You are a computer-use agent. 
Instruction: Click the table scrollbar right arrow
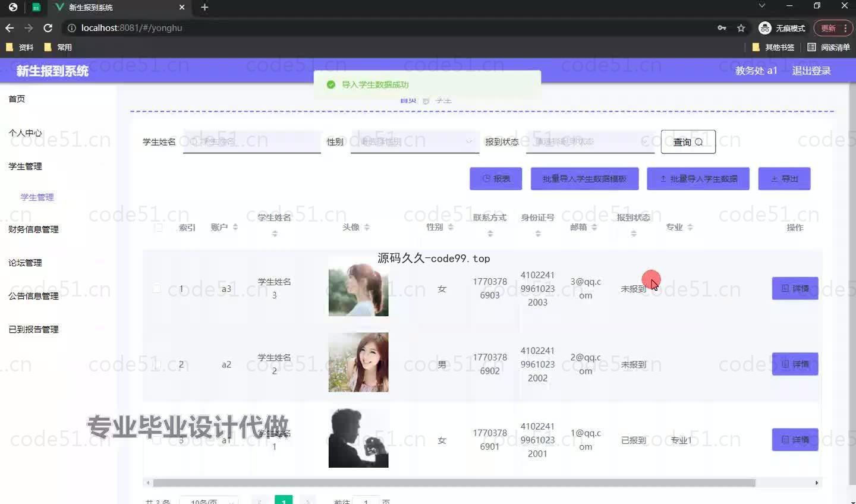(817, 483)
